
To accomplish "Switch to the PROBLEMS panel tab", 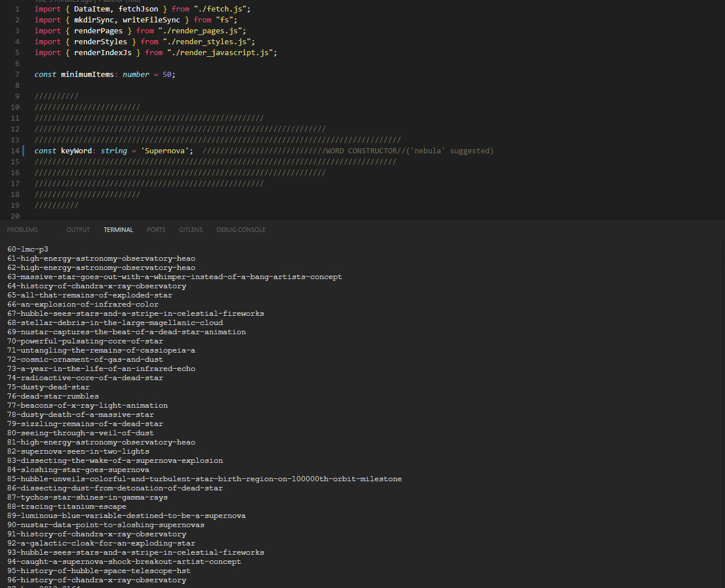I will tap(22, 230).
